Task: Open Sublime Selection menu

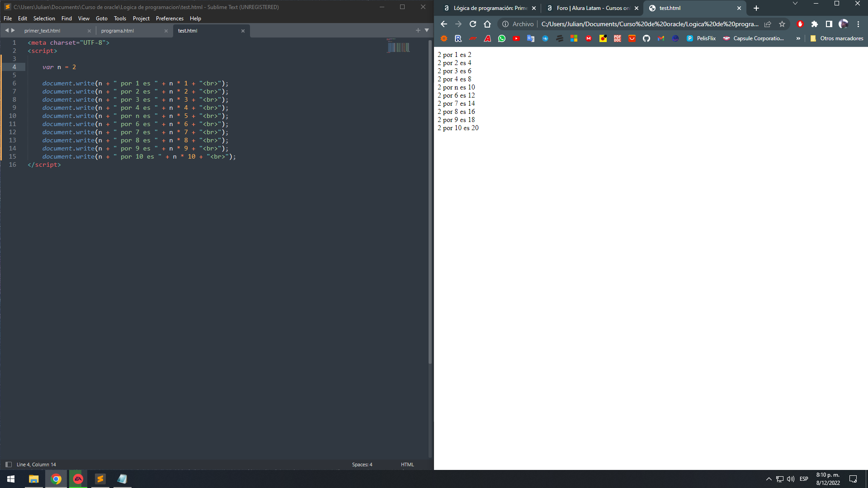Action: [44, 19]
